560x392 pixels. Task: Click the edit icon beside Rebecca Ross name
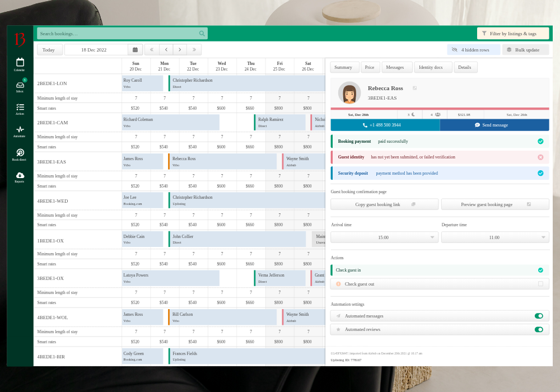[414, 88]
